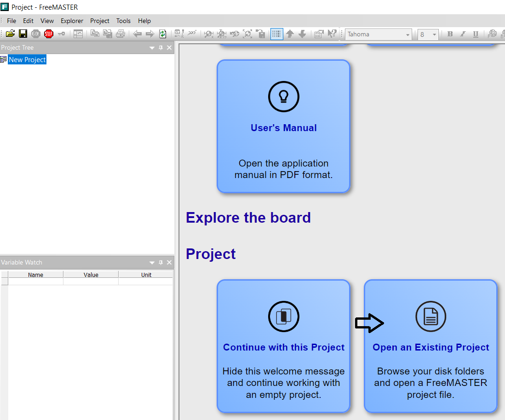Screen dimensions: 505x420
Task: Click the move up arrow icon
Action: pyautogui.click(x=290, y=34)
